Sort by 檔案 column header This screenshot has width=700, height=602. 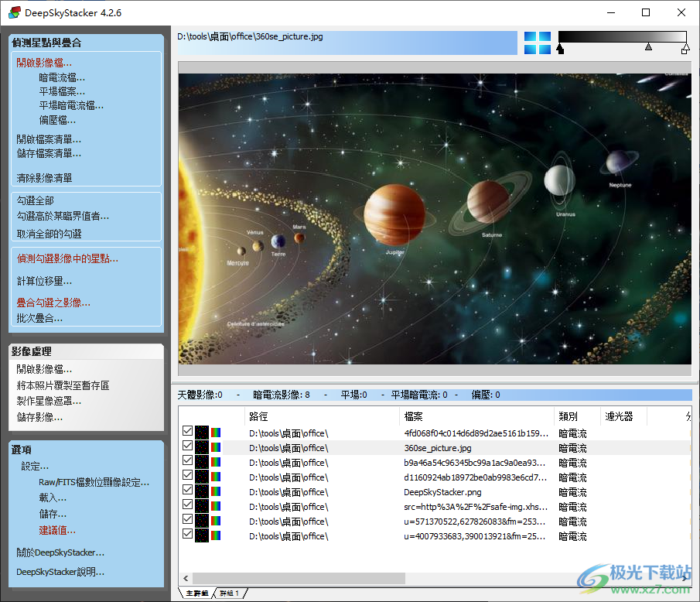pos(476,416)
